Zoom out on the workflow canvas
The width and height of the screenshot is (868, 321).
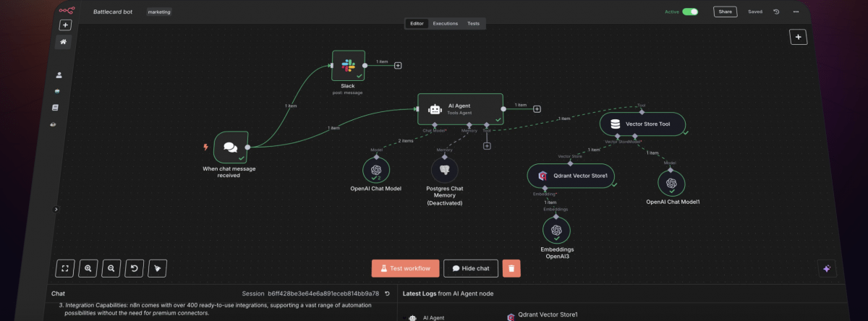pos(111,268)
